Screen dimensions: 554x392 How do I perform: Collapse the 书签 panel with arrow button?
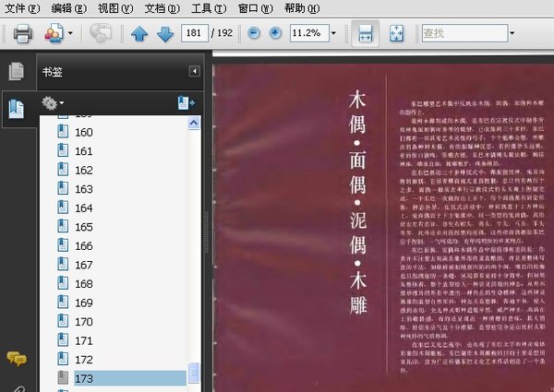pos(194,71)
